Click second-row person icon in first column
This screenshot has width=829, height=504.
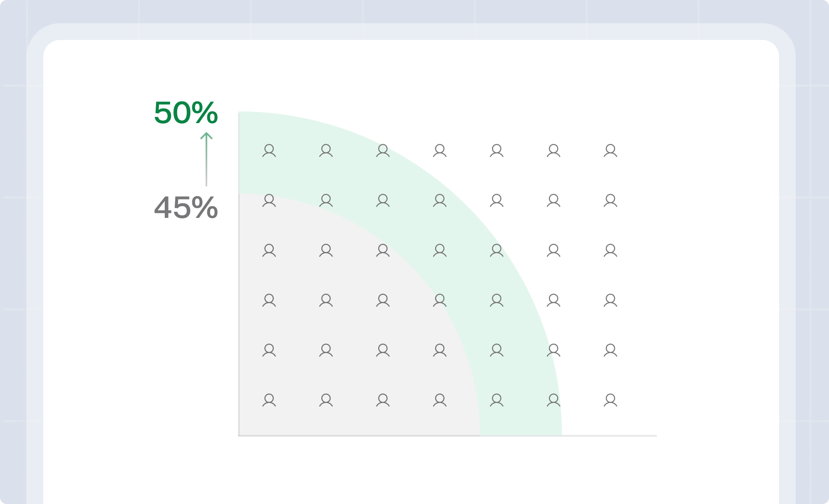pos(269,200)
